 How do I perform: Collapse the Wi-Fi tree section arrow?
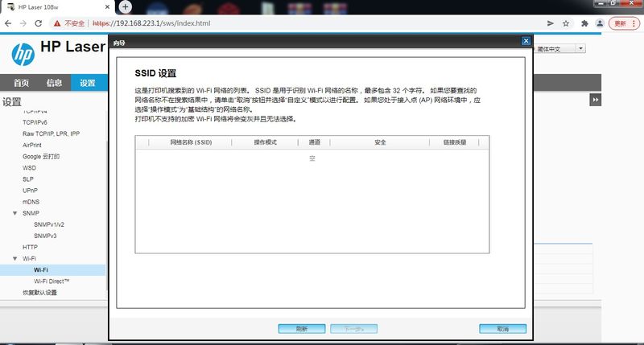point(14,258)
